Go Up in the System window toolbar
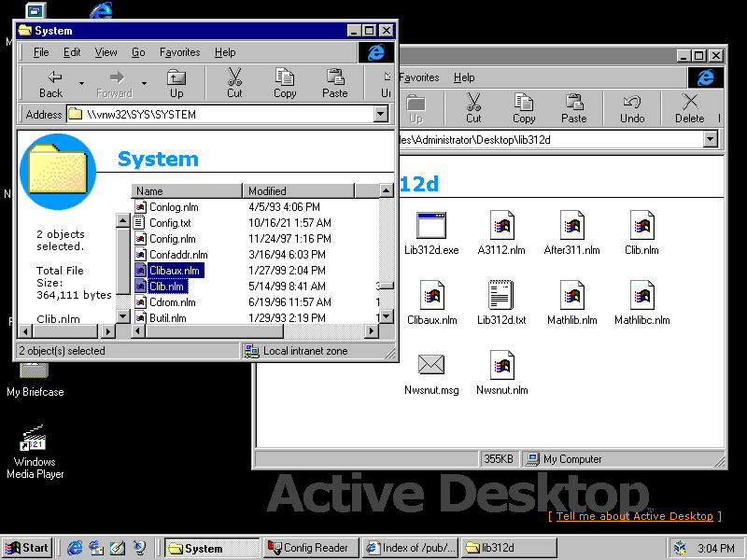The image size is (747, 560). pyautogui.click(x=176, y=84)
